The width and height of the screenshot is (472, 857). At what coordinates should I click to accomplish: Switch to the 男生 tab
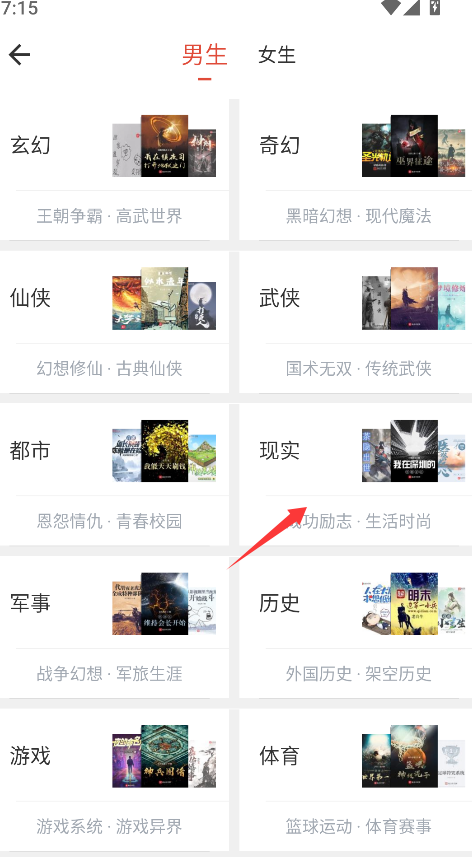204,55
